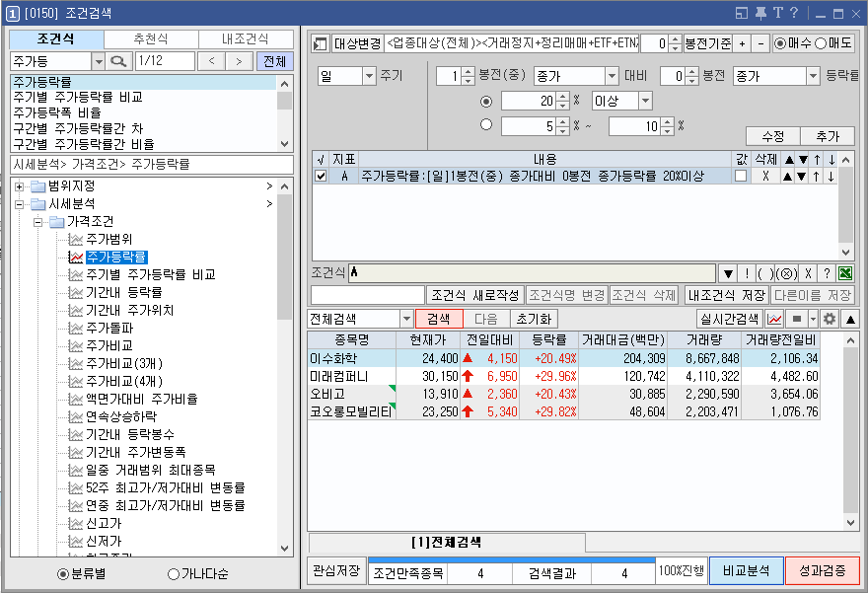Click the 검색 button
Screen dimensions: 868x593
pyautogui.click(x=438, y=319)
